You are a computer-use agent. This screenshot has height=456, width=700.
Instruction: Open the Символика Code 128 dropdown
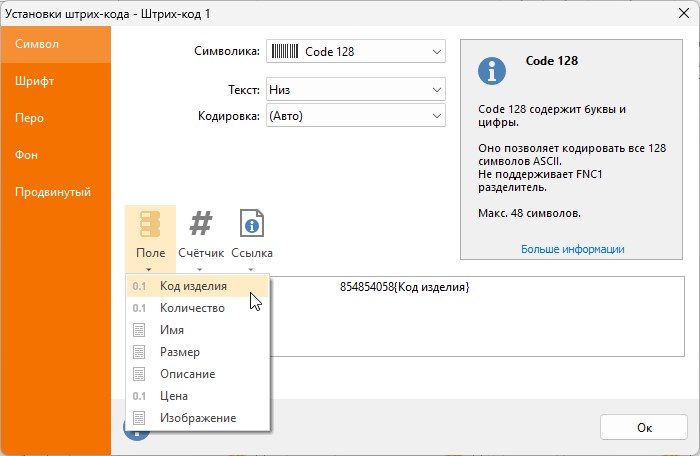356,51
